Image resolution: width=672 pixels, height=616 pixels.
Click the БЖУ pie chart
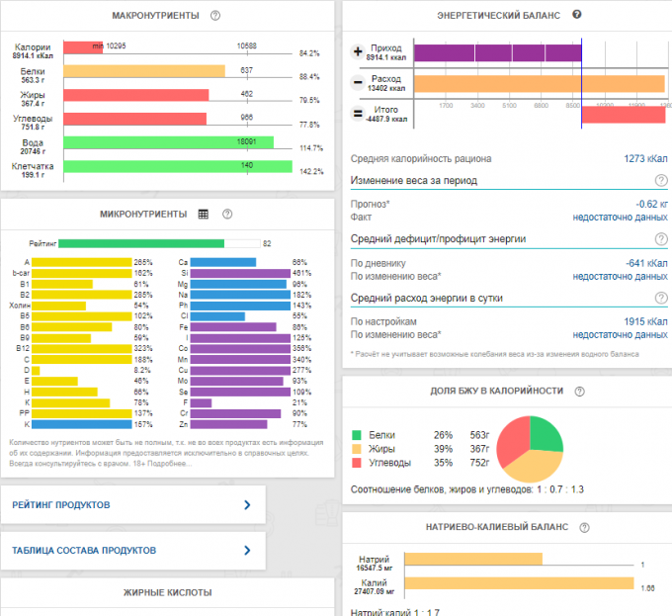pos(530,449)
